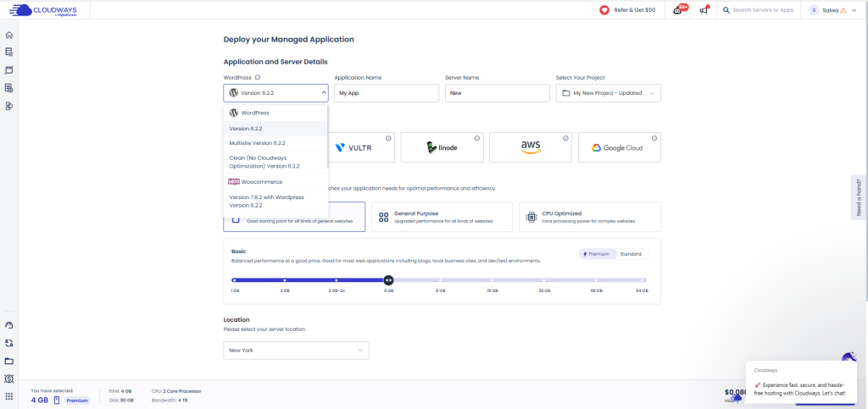
Task: Set server size slider to 1 GB
Action: coord(235,280)
